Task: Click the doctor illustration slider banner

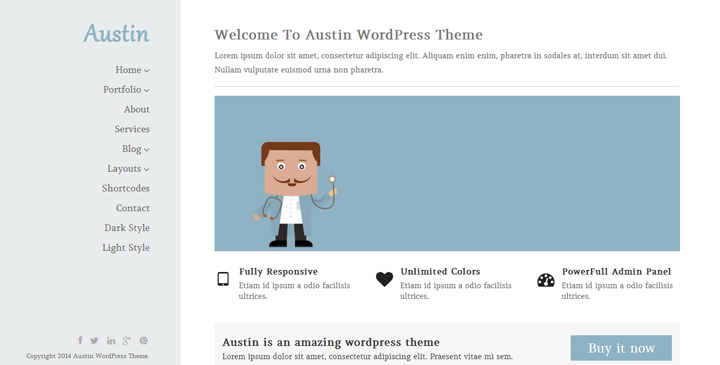Action: (447, 173)
